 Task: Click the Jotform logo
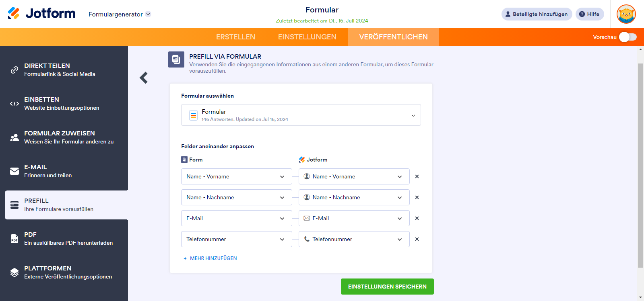(x=41, y=13)
